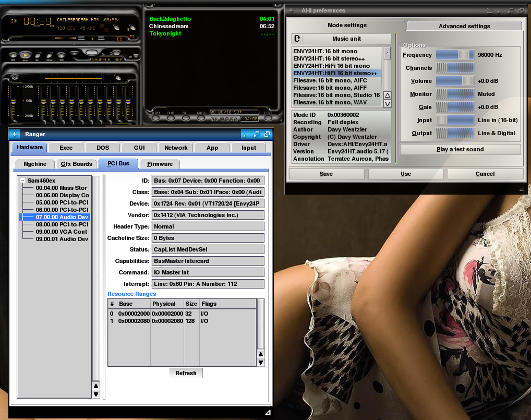Open the Firmware tab in Ranger
The height and width of the screenshot is (420, 531).
(160, 164)
